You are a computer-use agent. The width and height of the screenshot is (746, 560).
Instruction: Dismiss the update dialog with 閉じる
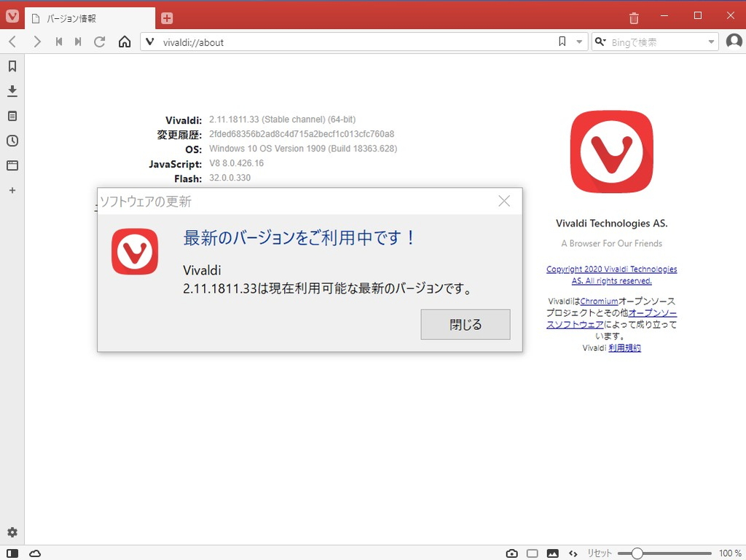[x=465, y=325]
